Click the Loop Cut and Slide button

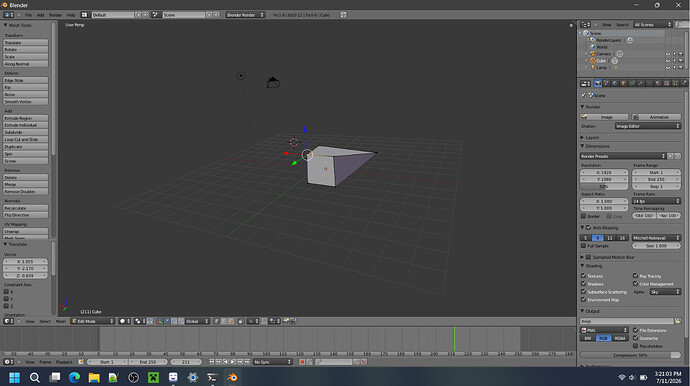click(x=26, y=140)
